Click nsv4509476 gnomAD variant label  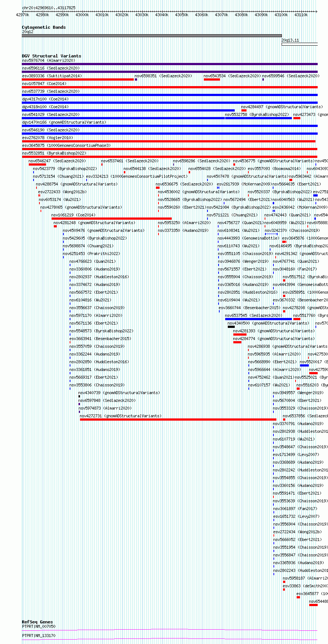pyautogui.click(x=104, y=230)
